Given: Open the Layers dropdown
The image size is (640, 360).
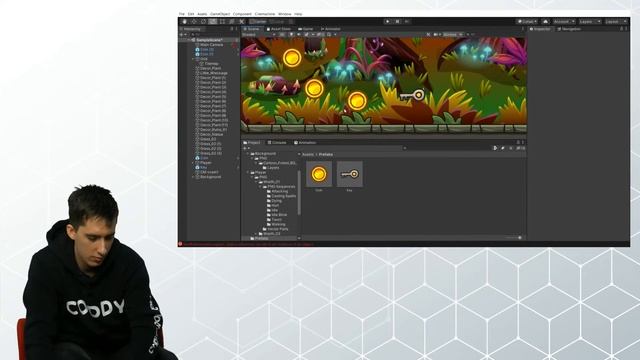Looking at the screenshot, I should [589, 22].
